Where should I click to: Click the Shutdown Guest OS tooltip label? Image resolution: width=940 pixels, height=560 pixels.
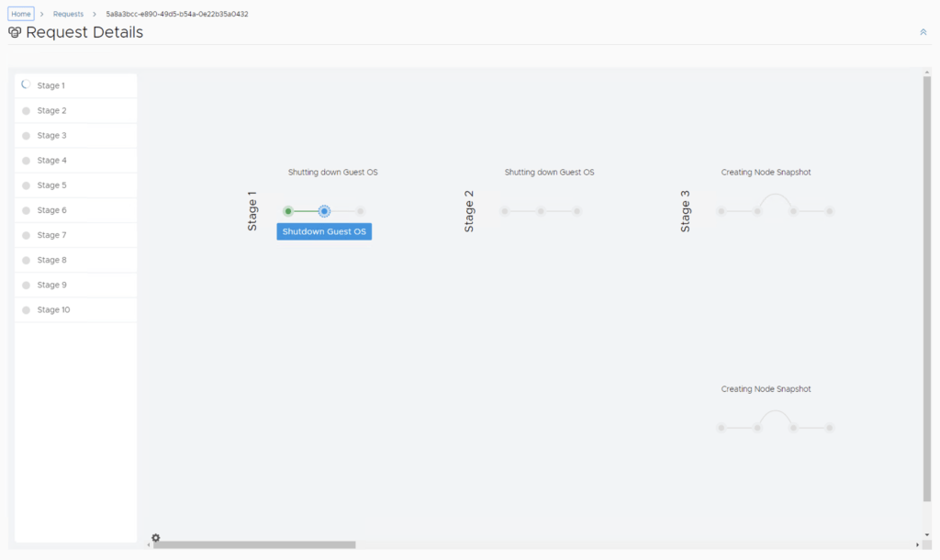(x=324, y=231)
